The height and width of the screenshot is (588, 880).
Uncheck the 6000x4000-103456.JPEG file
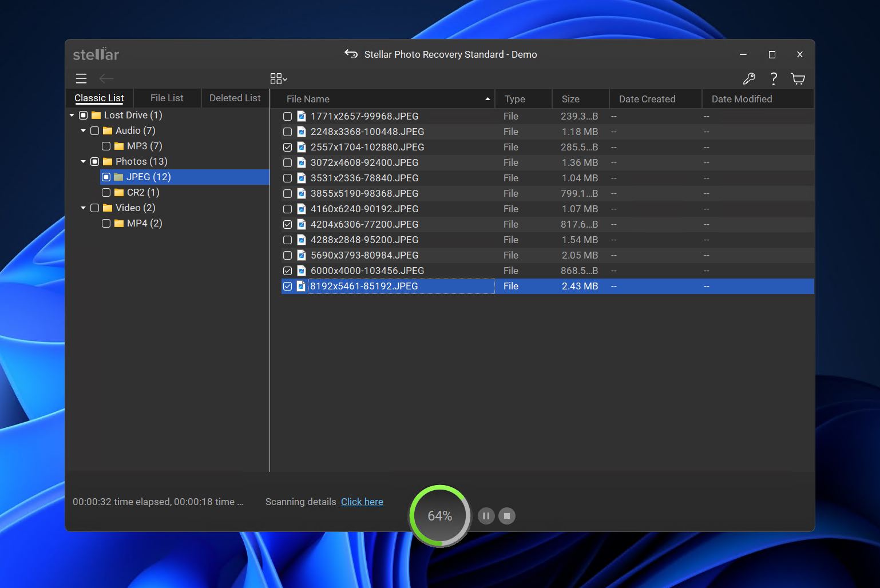[287, 271]
